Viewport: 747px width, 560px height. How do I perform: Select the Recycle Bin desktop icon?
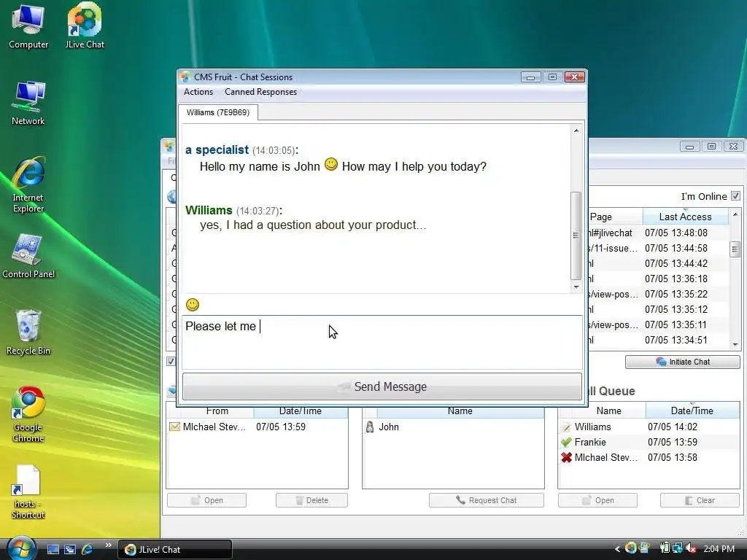click(x=28, y=332)
